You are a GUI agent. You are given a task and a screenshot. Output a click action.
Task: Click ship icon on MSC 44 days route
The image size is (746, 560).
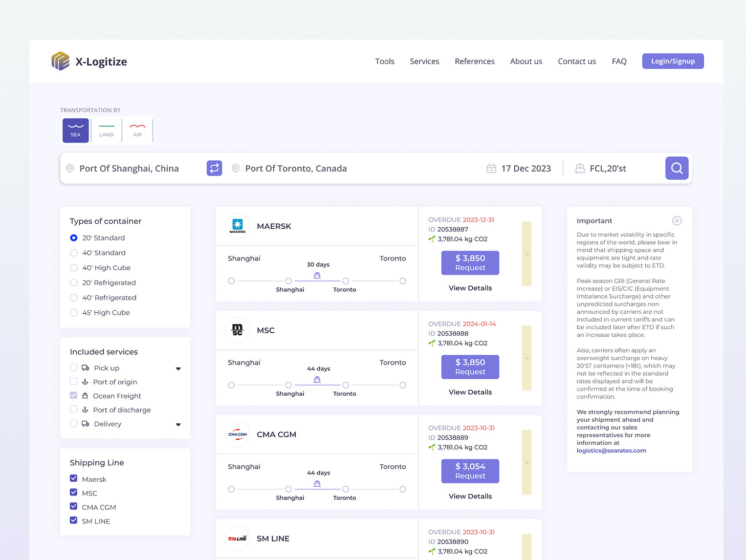[x=317, y=379]
